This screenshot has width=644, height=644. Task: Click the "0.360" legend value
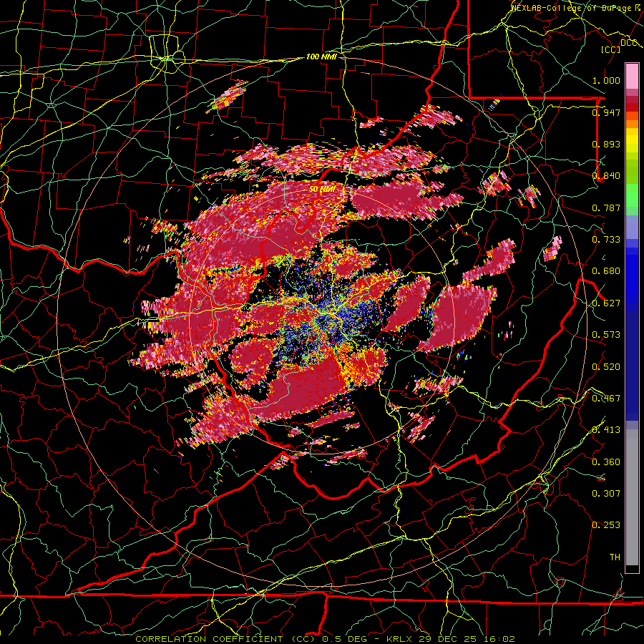click(606, 462)
